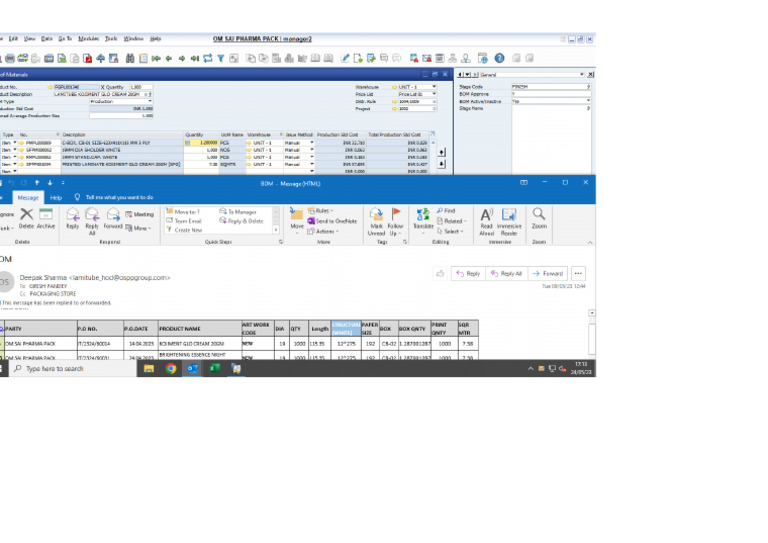
Task: Open Immersive Reader
Action: (509, 221)
